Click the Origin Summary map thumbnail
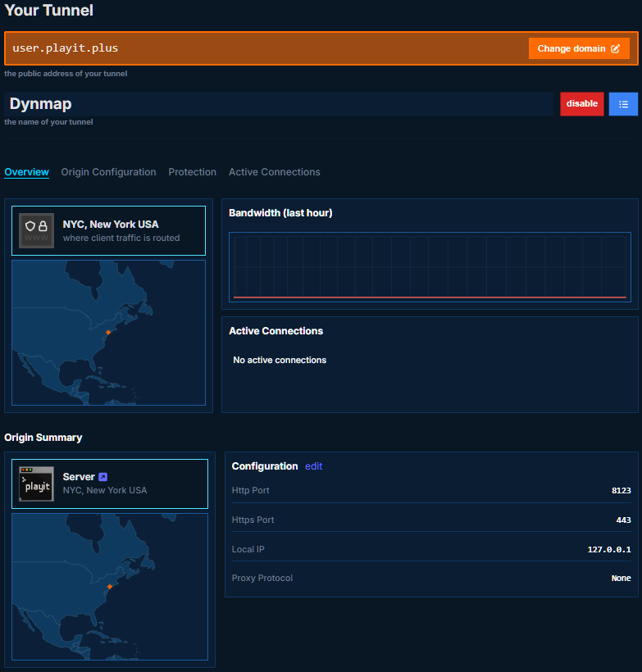The image size is (642, 672). 110,587
